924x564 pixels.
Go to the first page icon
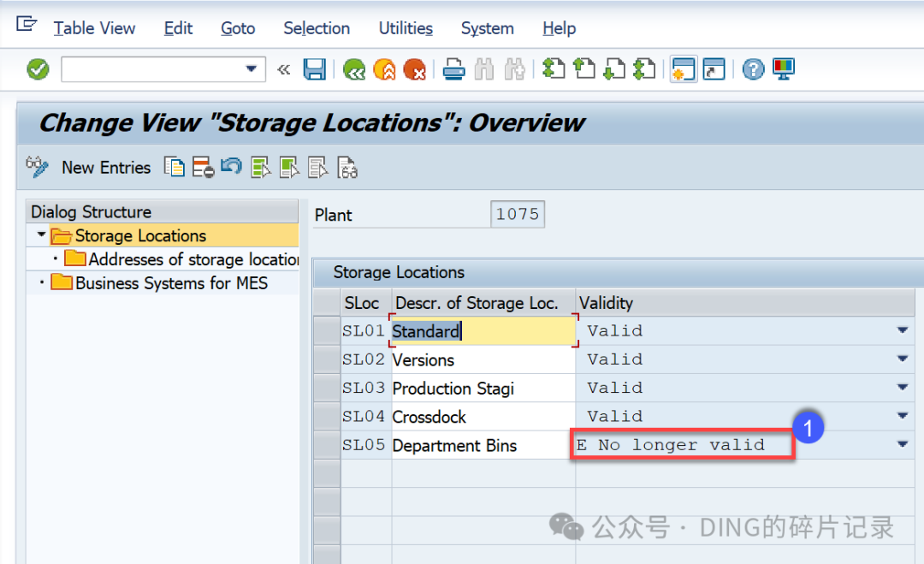554,69
